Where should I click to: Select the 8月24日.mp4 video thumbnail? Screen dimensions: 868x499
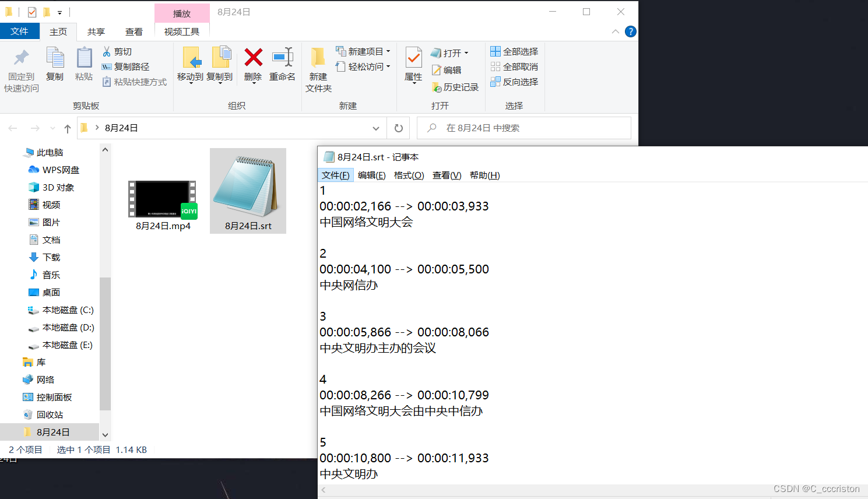pos(163,199)
